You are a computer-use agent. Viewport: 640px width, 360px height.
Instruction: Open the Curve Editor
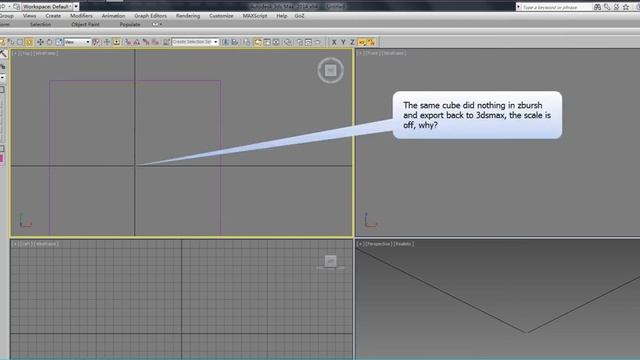coord(267,42)
